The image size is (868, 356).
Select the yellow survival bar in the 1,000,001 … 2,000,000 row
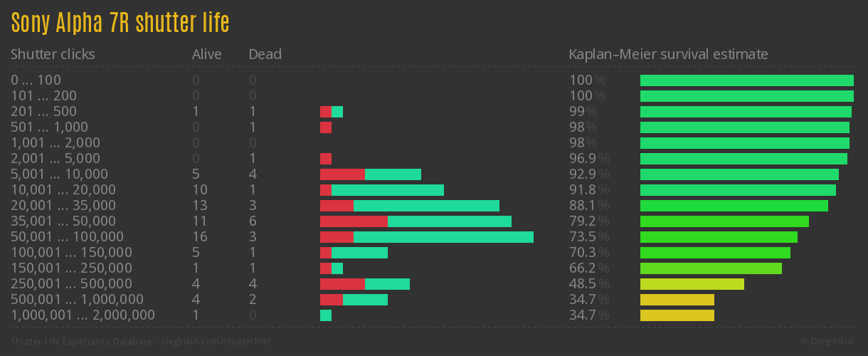tap(677, 315)
